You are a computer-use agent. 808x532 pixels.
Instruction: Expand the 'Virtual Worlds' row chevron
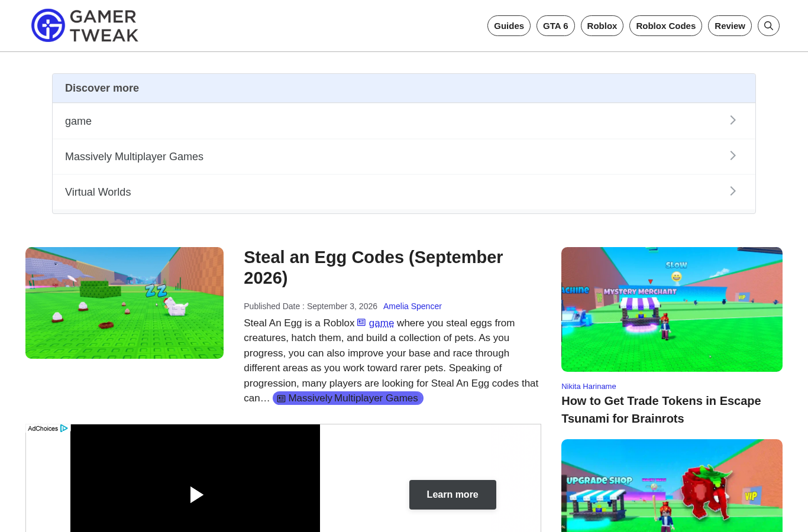point(733,192)
